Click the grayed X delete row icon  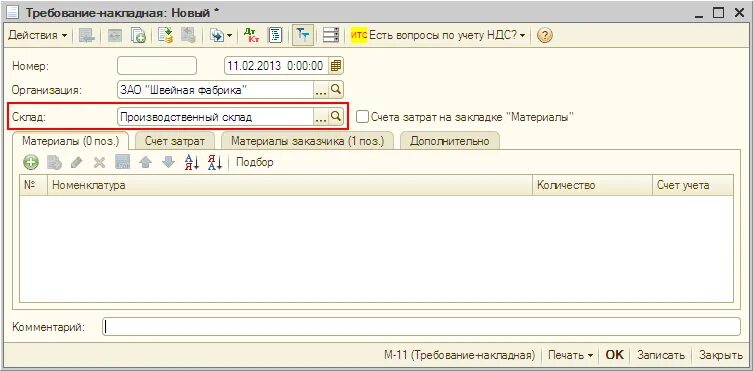[99, 163]
